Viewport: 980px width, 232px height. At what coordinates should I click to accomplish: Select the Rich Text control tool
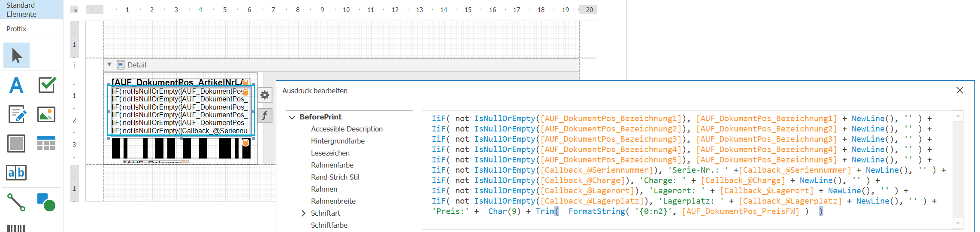click(x=17, y=114)
